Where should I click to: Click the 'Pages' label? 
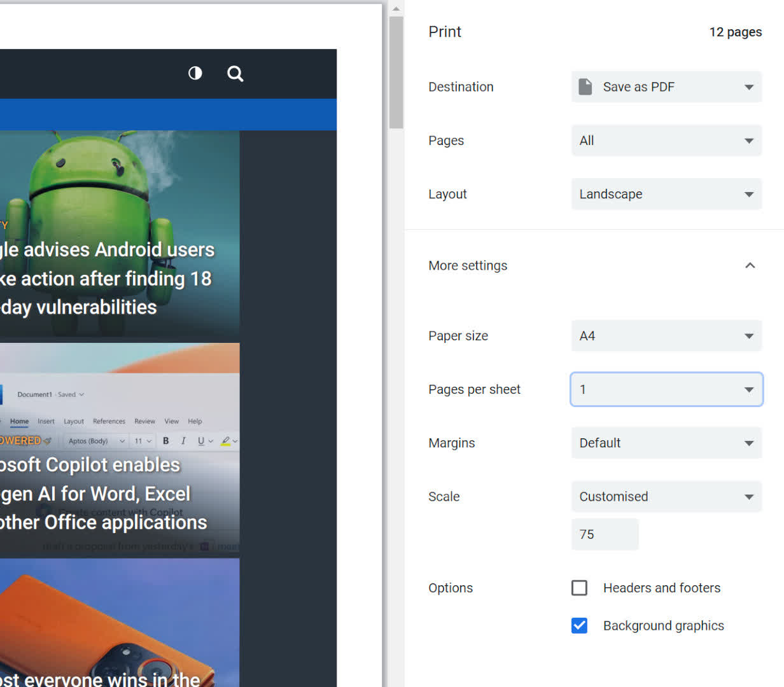pos(446,141)
